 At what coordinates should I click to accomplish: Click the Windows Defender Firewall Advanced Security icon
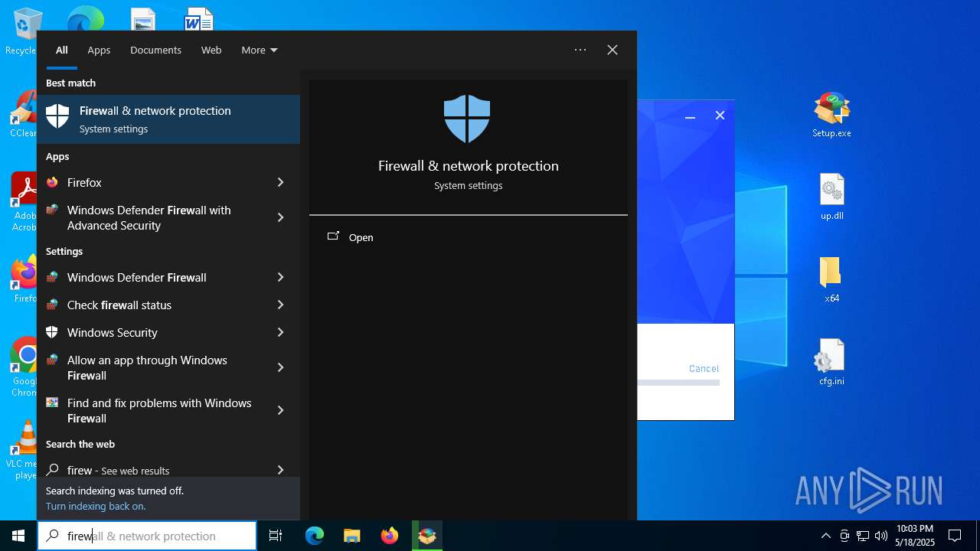(x=52, y=210)
